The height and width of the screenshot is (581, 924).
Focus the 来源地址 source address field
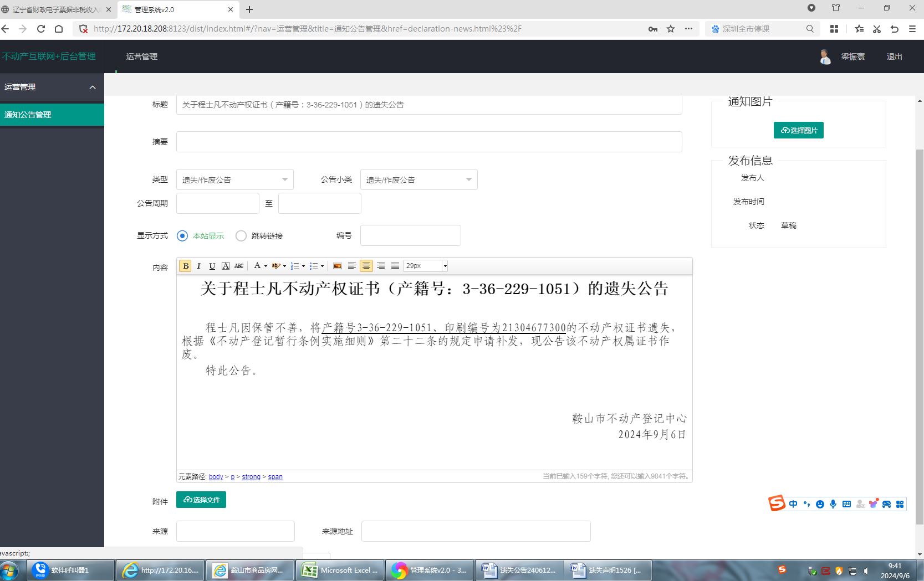[x=476, y=531]
